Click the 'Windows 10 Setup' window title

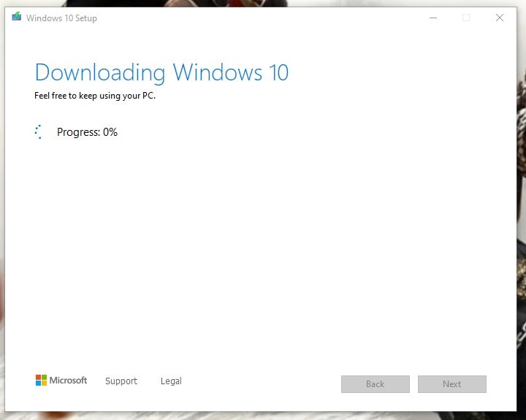[x=61, y=18]
